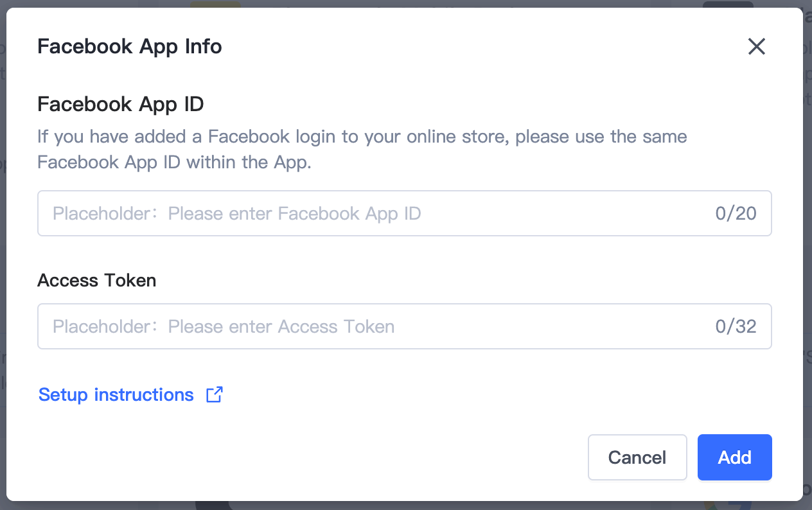Click the external link icon beside Setup instructions
This screenshot has width=812, height=510.
pos(214,394)
